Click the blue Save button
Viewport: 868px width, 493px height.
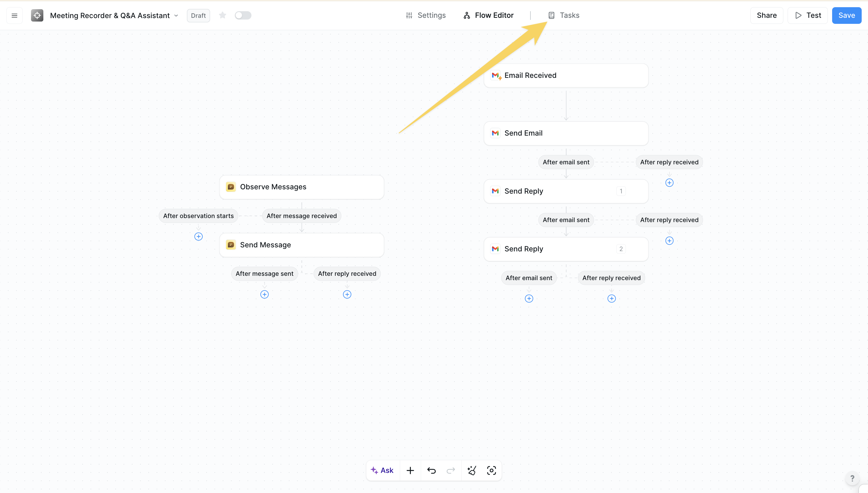846,15
